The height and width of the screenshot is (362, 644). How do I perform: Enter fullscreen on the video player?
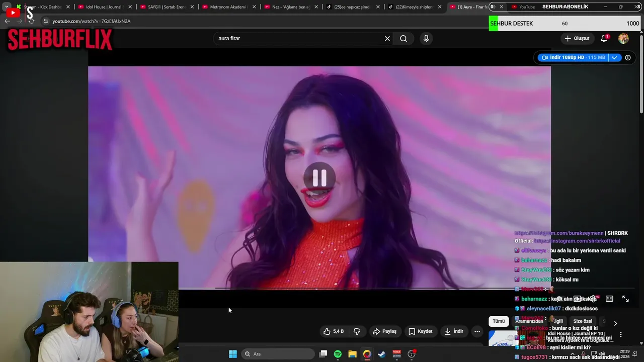pos(625,299)
